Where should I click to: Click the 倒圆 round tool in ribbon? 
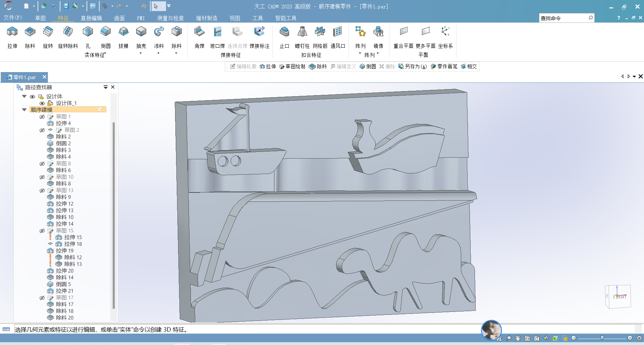106,37
